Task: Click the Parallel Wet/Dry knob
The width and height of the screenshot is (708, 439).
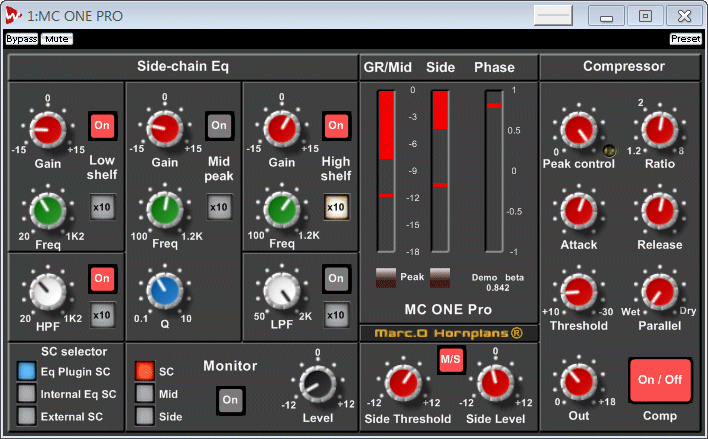Action: (x=660, y=291)
